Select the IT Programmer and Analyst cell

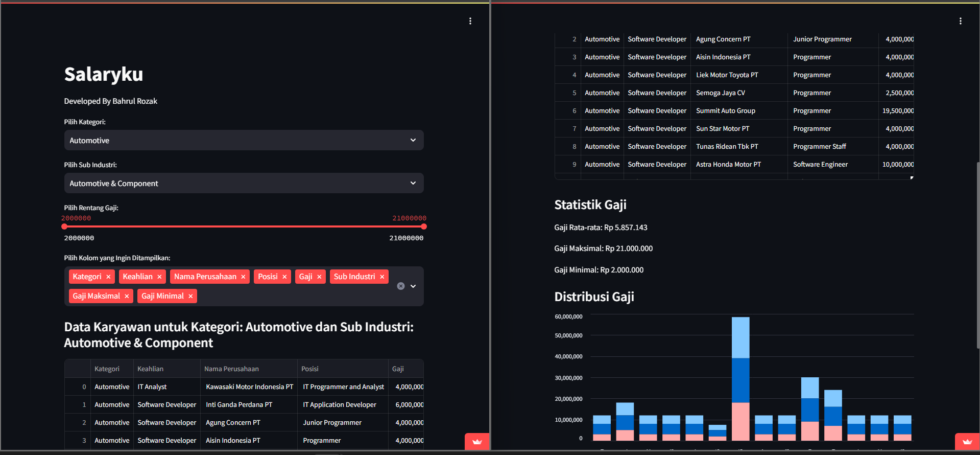pos(343,386)
